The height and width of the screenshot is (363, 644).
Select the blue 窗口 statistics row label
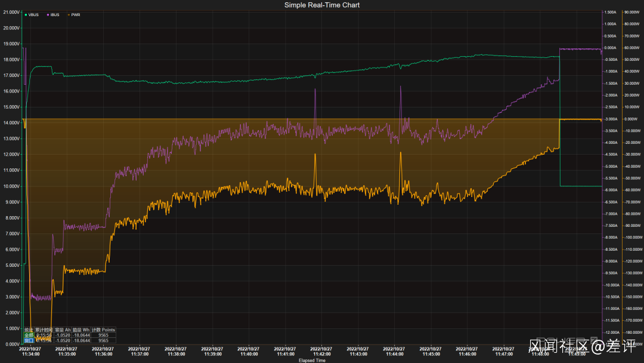29,340
